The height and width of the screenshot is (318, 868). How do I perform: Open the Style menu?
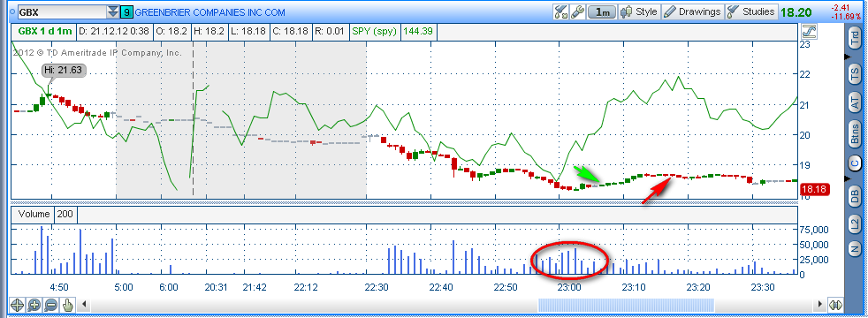[639, 11]
